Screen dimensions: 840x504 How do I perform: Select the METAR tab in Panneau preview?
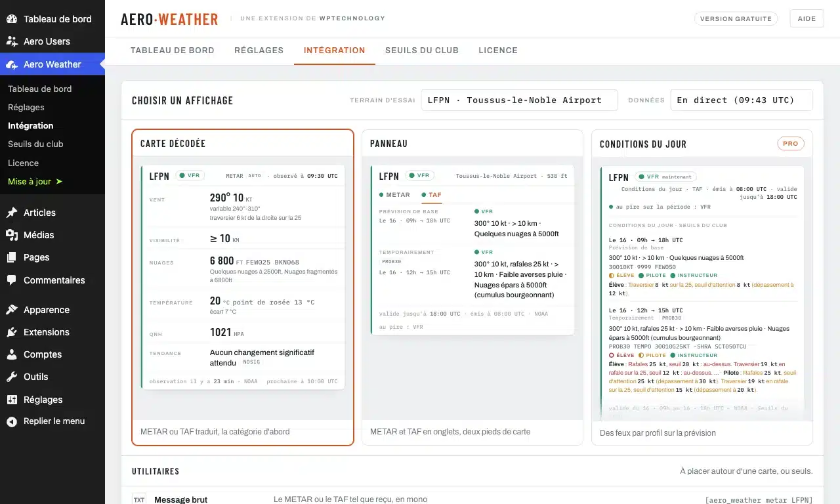(394, 195)
